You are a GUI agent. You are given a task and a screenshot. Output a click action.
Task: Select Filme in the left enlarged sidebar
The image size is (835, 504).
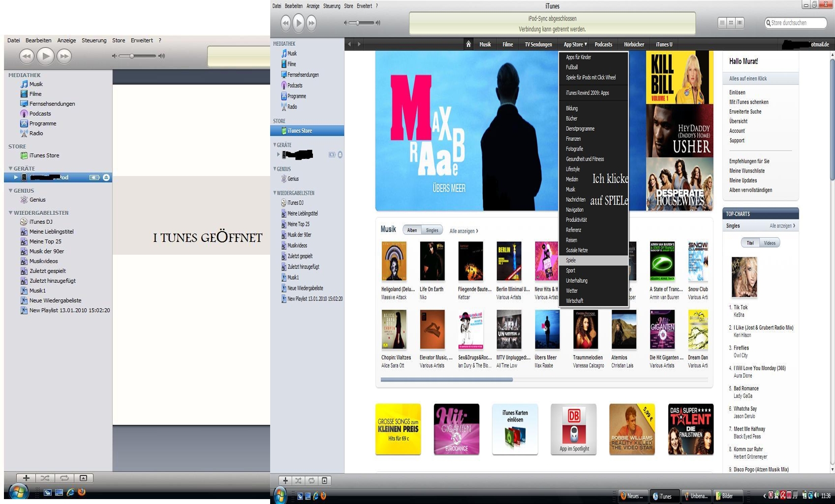click(x=35, y=94)
